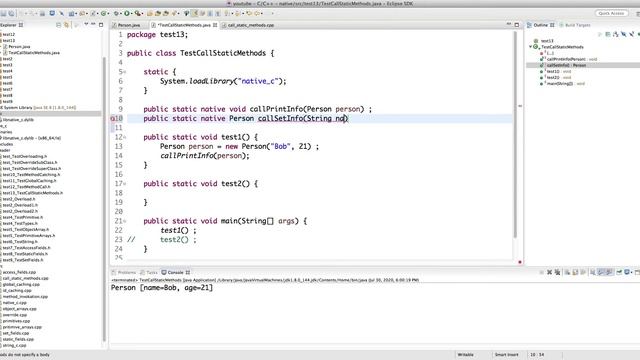Click the green Run button in toolbar
The width and height of the screenshot is (640, 360).
(x=127, y=13)
